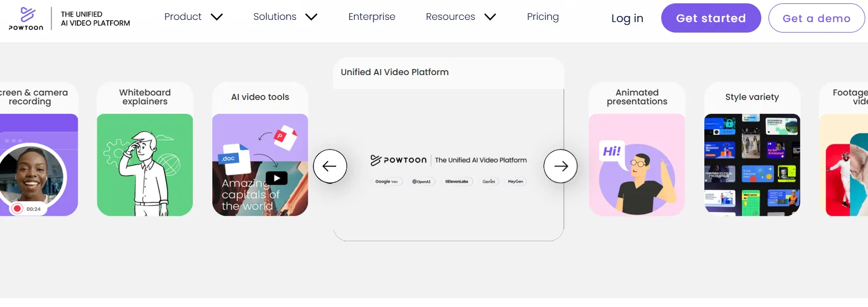Click the Get a demo button
Screen dimensions: 868x307
coord(817,18)
